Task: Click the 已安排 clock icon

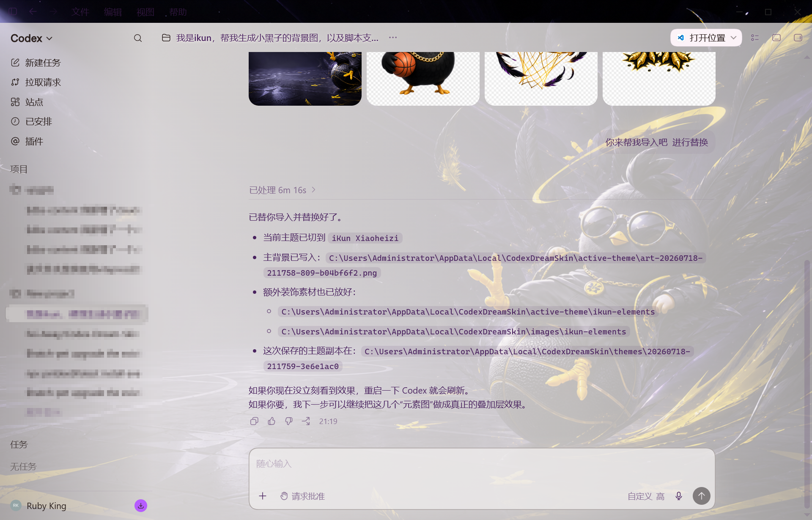Action: (x=15, y=121)
